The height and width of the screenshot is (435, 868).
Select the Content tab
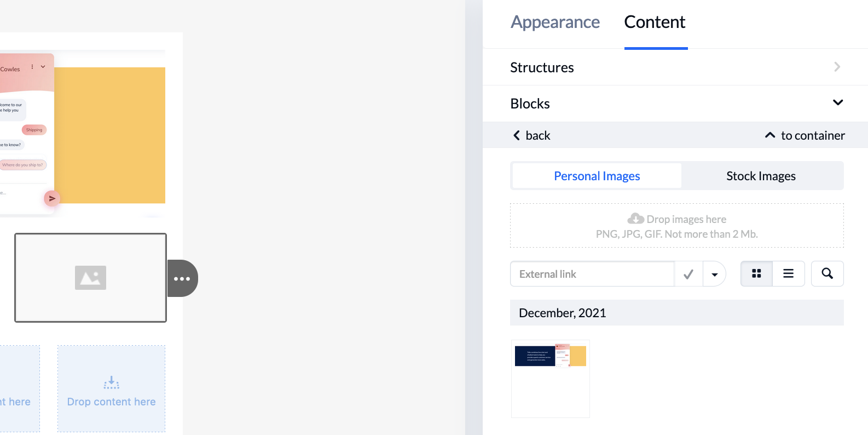[x=655, y=22]
